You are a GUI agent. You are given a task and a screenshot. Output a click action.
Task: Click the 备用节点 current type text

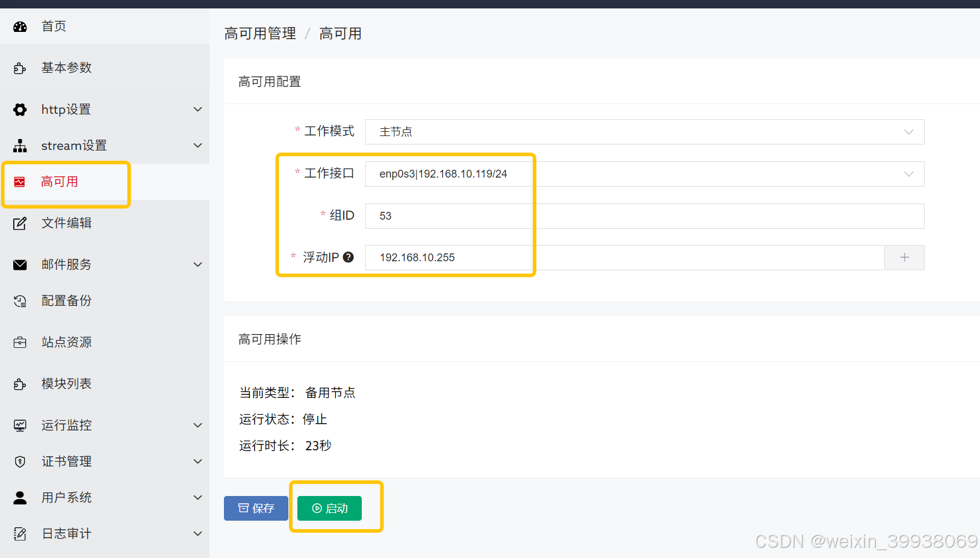[x=330, y=393]
